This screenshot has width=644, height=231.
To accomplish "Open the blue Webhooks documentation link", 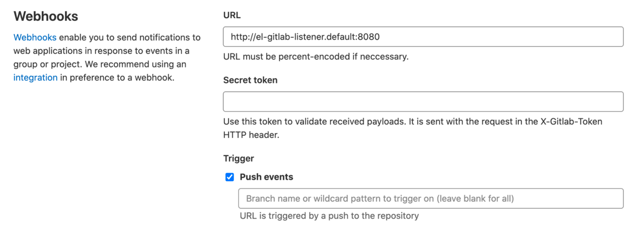I will [x=35, y=37].
